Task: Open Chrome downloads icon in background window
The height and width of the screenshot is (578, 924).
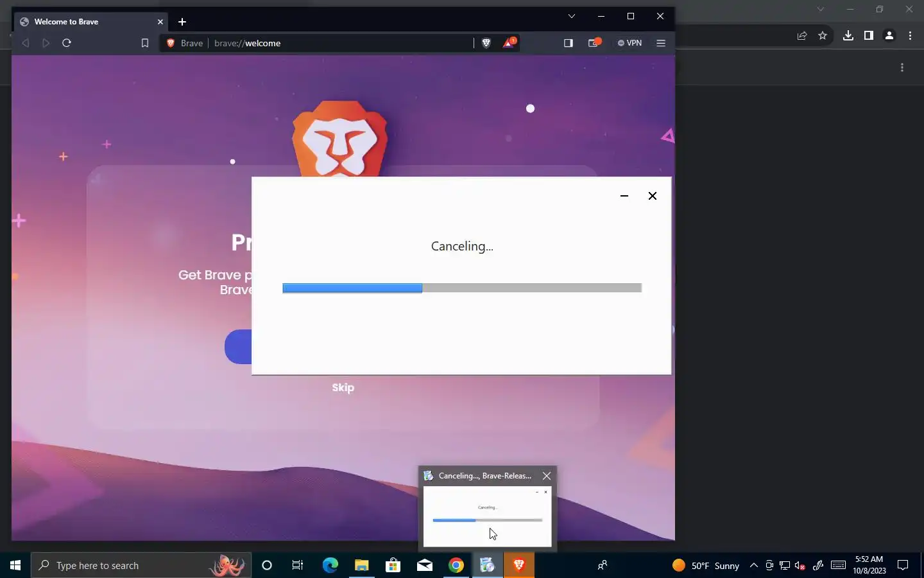Action: click(848, 36)
